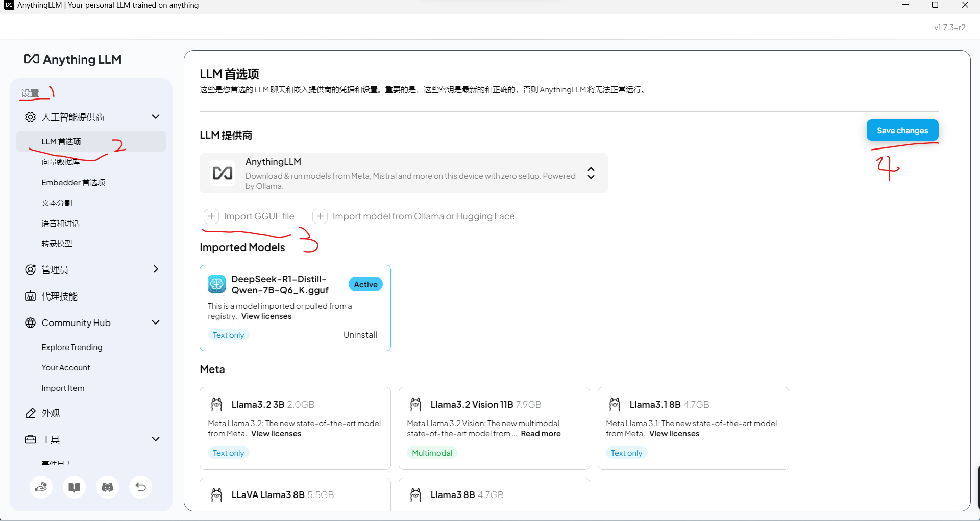
Task: View licenses for DeepSeek imported model
Action: 266,316
